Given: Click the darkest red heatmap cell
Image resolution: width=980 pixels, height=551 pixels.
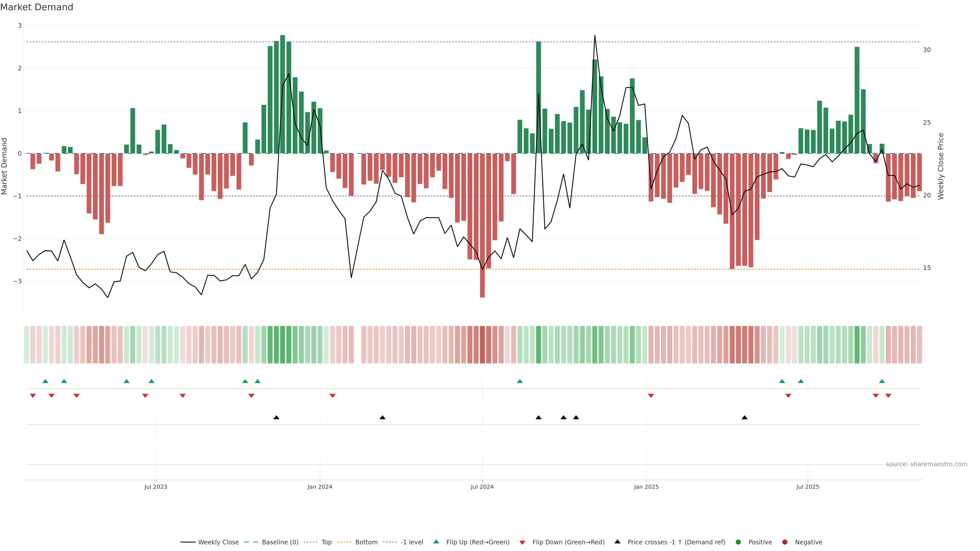Looking at the screenshot, I should click(x=482, y=345).
